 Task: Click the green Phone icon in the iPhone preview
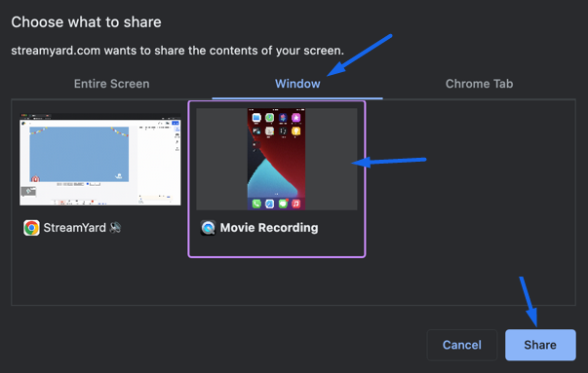coord(256,204)
